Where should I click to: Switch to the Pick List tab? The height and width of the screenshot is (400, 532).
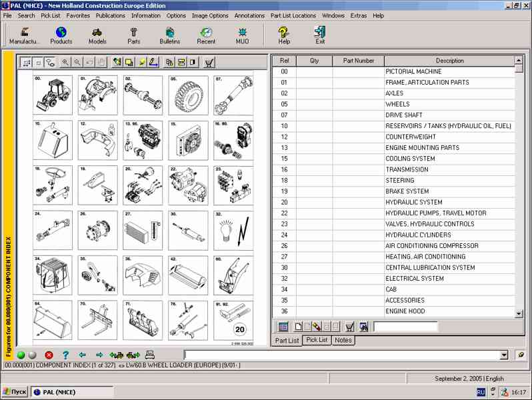click(x=317, y=339)
